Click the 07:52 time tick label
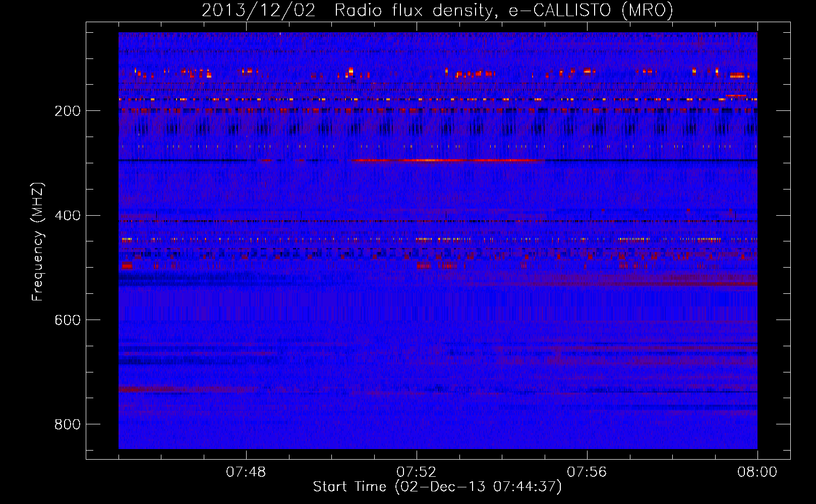The width and height of the screenshot is (816, 504). click(x=417, y=472)
